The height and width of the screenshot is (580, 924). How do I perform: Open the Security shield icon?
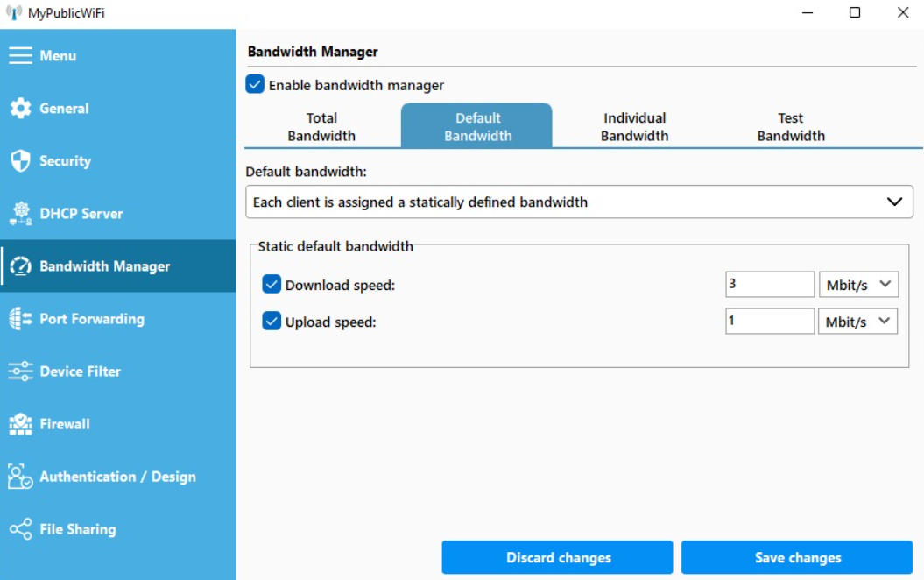click(x=20, y=161)
